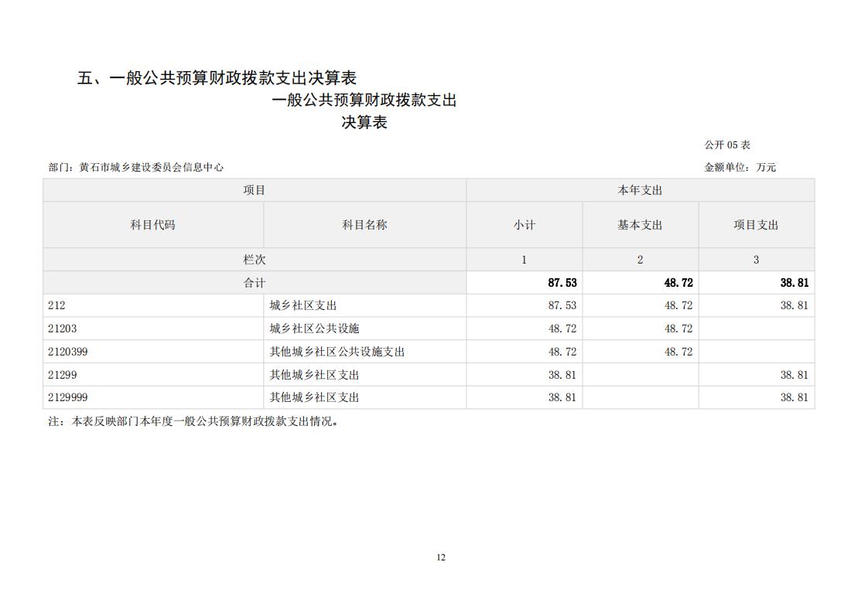Click the 公开 05 表 label
Image resolution: width=868 pixels, height=613 pixels.
(x=726, y=145)
